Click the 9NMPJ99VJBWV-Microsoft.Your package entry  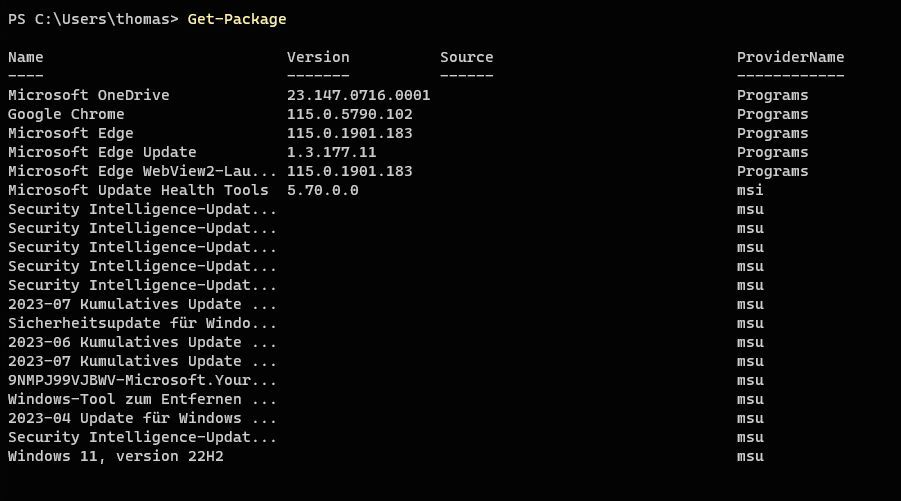(142, 381)
